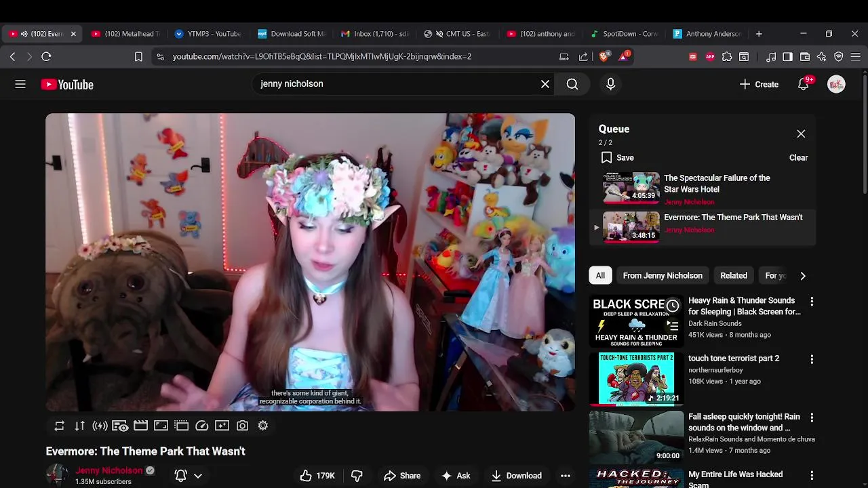Screen dimensions: 868x488
Task: Clear the search box text
Action: tap(545, 84)
